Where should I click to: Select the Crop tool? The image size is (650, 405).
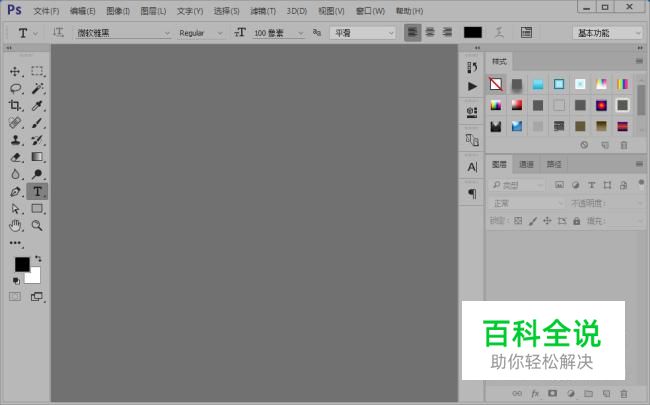(15, 105)
